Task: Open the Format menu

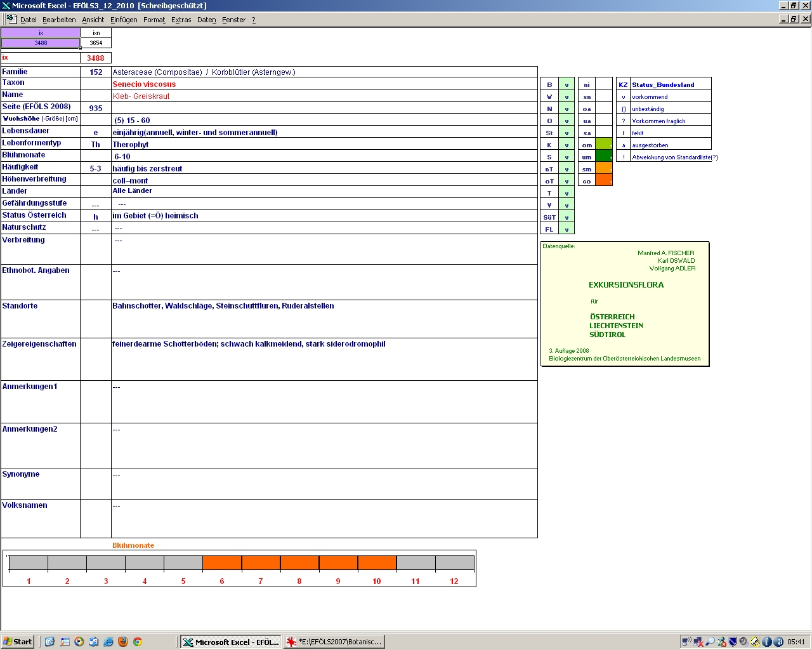Action: click(x=154, y=20)
